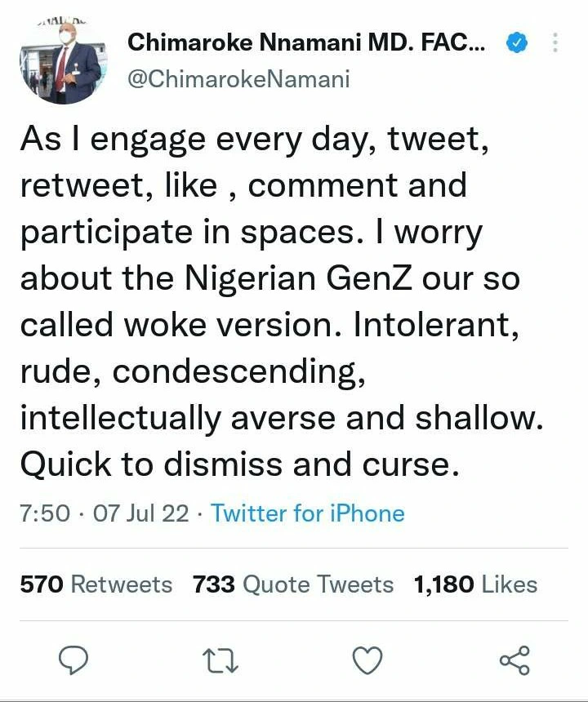This screenshot has width=588, height=702.
Task: Like the tweet with heart icon
Action: pyautogui.click(x=367, y=660)
